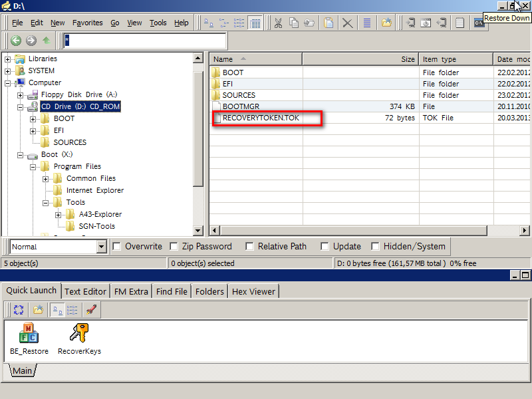Open the Normal compression dropdown

pos(101,247)
